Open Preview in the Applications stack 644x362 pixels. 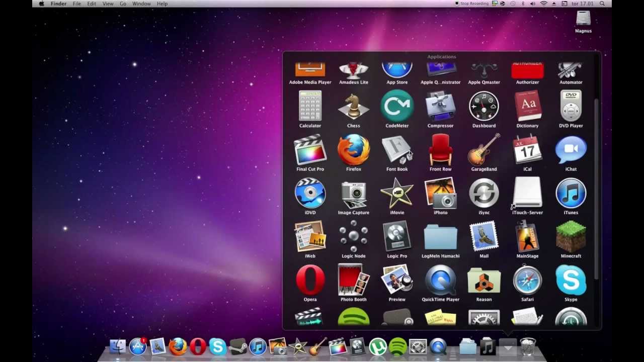point(397,281)
